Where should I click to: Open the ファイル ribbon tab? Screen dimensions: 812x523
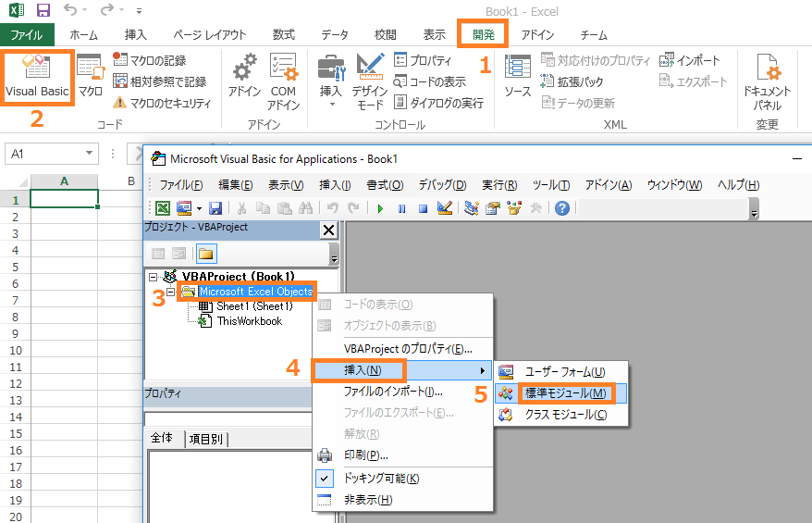click(27, 35)
